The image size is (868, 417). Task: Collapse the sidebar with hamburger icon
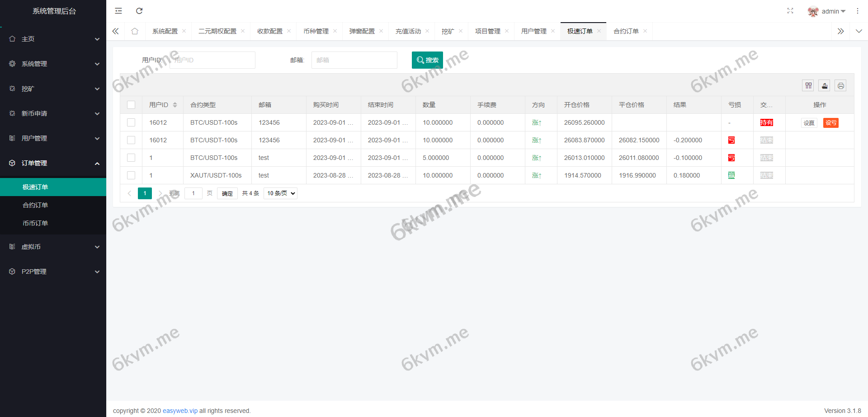(118, 11)
